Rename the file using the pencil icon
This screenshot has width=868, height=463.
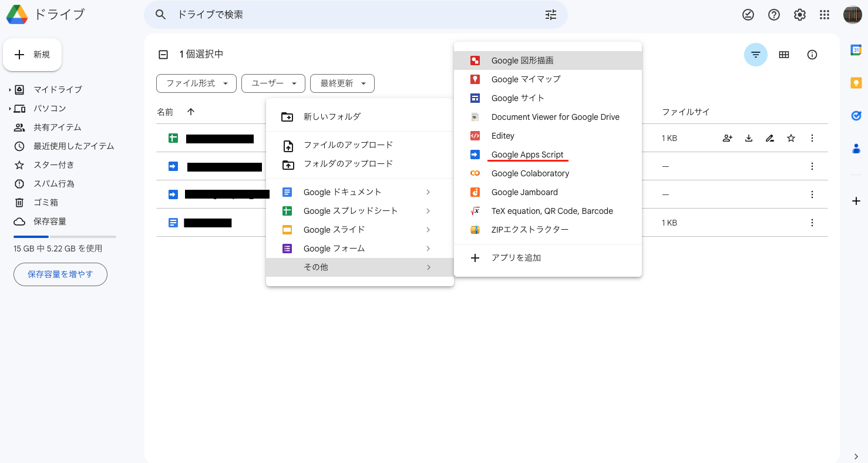point(769,137)
